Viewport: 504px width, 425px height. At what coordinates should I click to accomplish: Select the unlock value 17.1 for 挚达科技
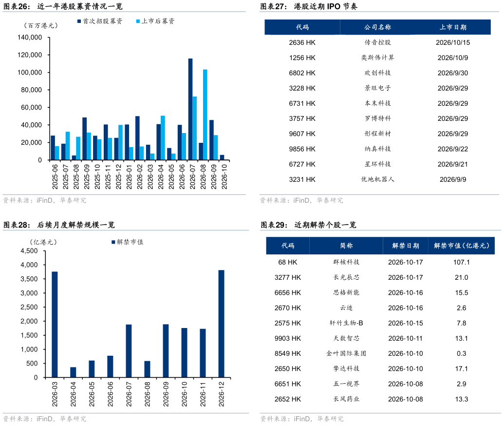tap(462, 368)
